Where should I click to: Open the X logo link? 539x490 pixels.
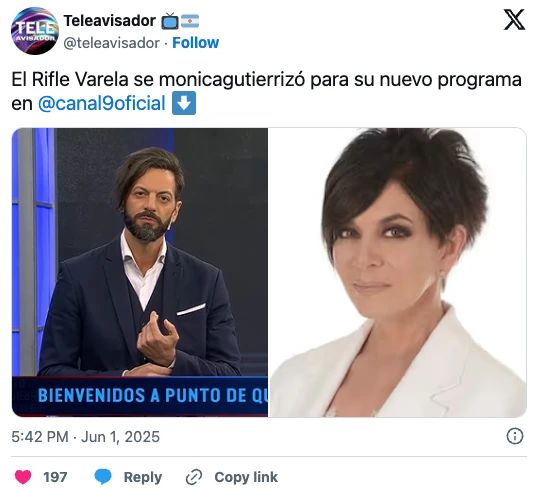[514, 20]
